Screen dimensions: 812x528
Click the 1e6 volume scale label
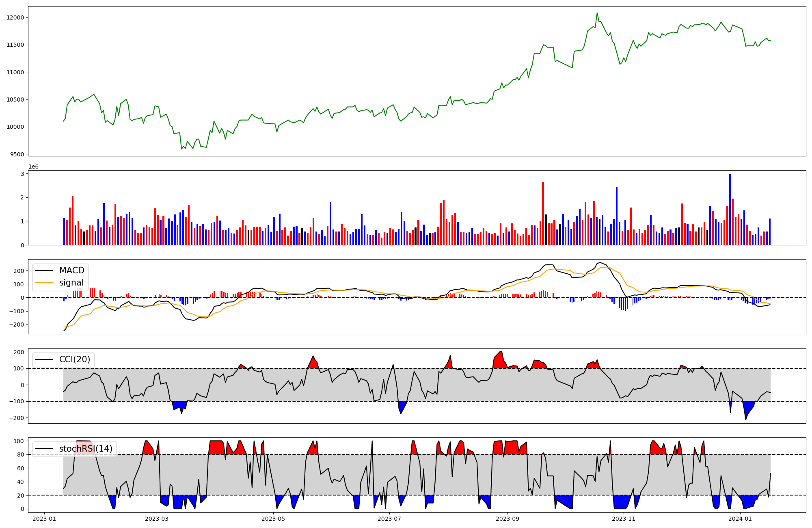33,167
